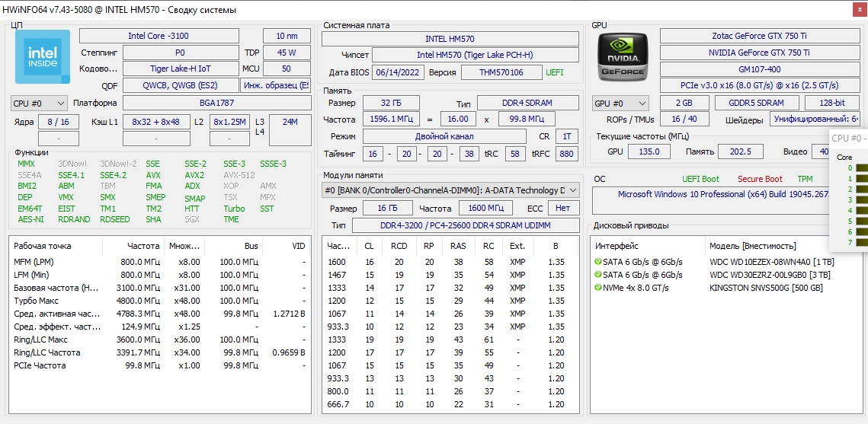Open the CPU #0 selector dropdown
The height and width of the screenshot is (424, 868).
(39, 103)
